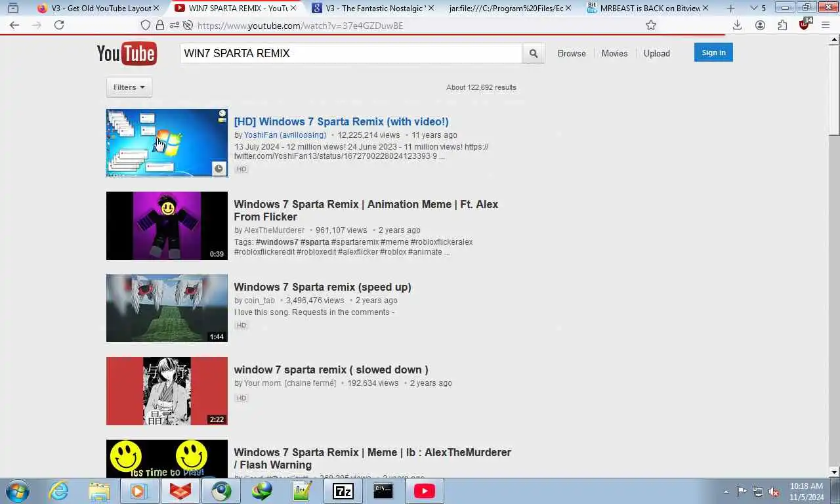The height and width of the screenshot is (504, 840).
Task: Switch to V3 - The Fantastic Nostalgic tab
Action: coord(373,8)
